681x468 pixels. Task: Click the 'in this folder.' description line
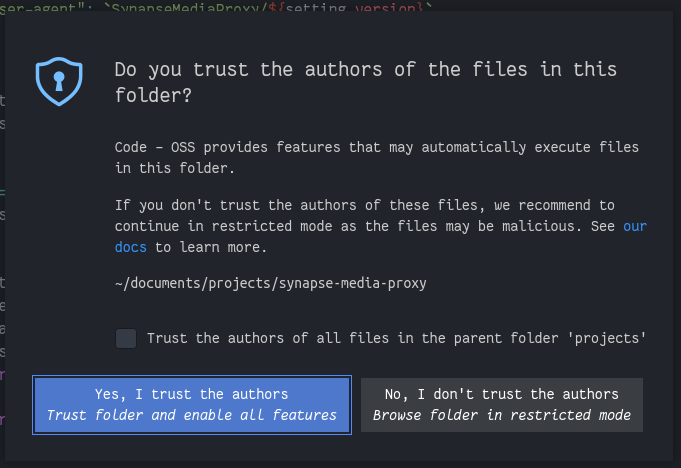pos(175,168)
